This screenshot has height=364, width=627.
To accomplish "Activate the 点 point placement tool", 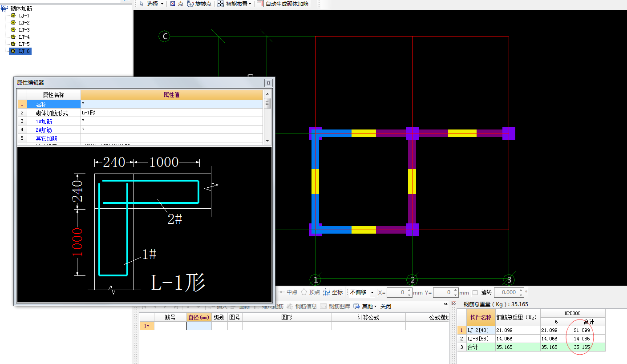I will [x=177, y=4].
